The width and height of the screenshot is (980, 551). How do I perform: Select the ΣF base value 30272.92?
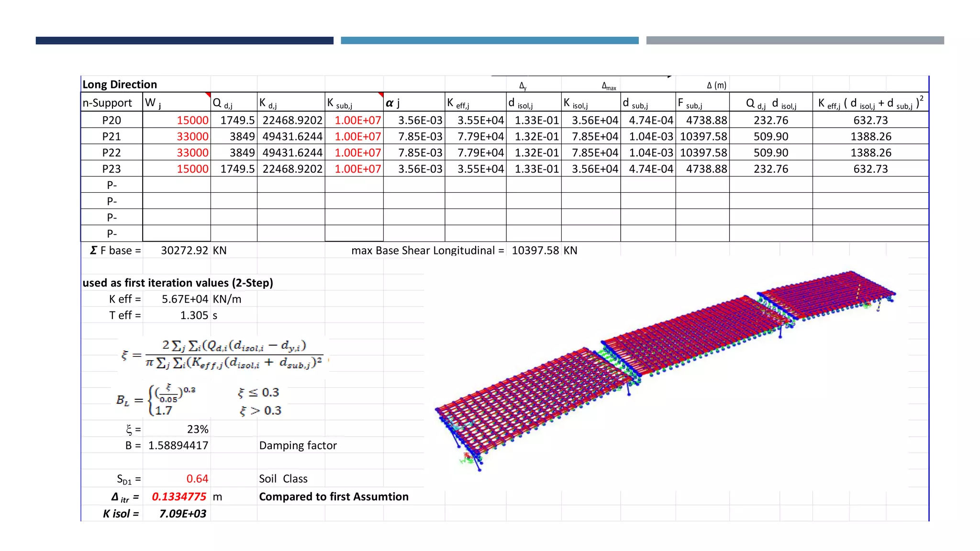[184, 250]
